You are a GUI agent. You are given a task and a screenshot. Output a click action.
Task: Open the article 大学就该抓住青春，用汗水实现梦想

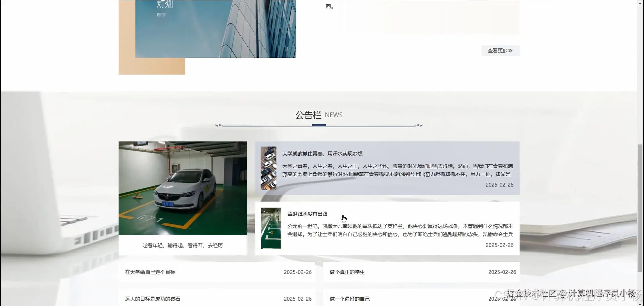tap(323, 154)
